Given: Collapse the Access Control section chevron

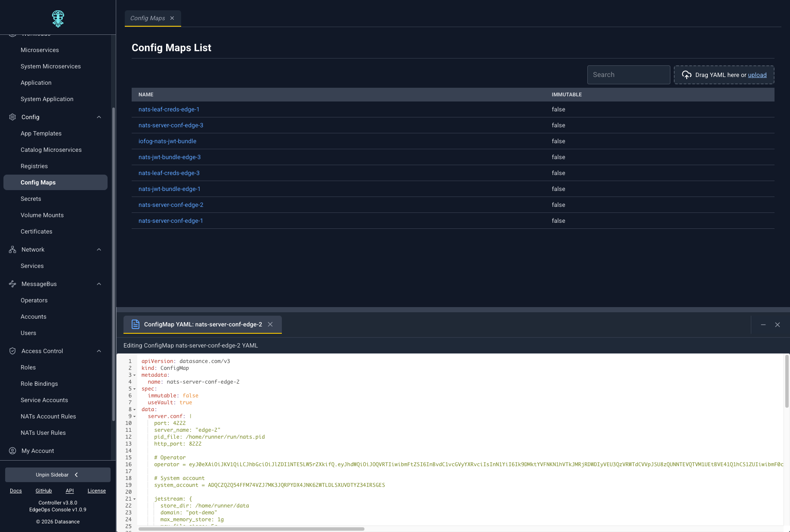Looking at the screenshot, I should (x=99, y=351).
